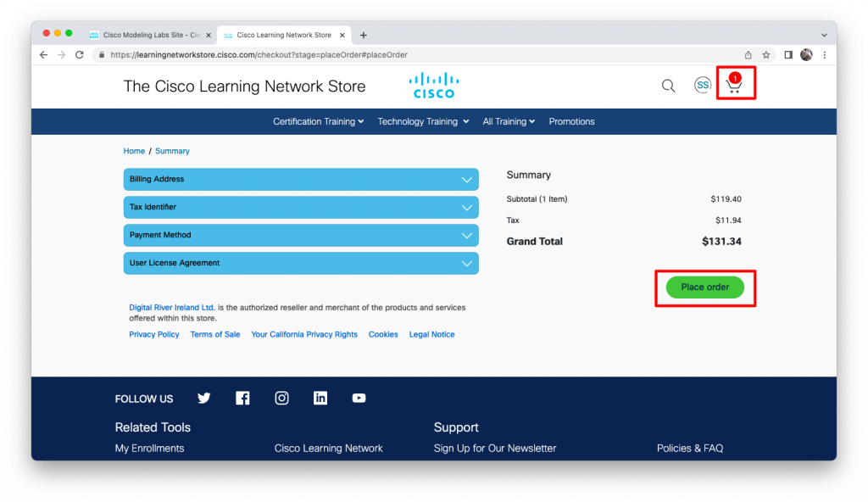Open the All Training dropdown menu
The height and width of the screenshot is (502, 868).
[x=508, y=121]
